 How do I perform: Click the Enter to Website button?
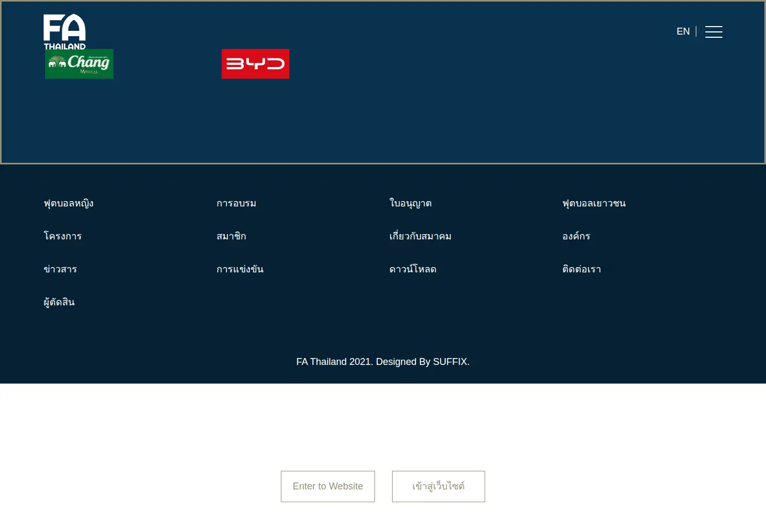click(328, 486)
